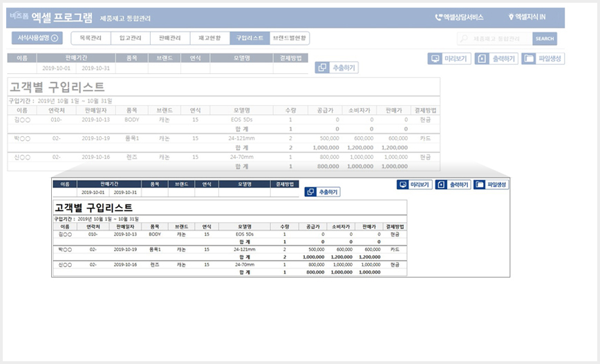Click 파일생성 label in the enlarged inset
This screenshot has width=600, height=364.
pos(497,184)
